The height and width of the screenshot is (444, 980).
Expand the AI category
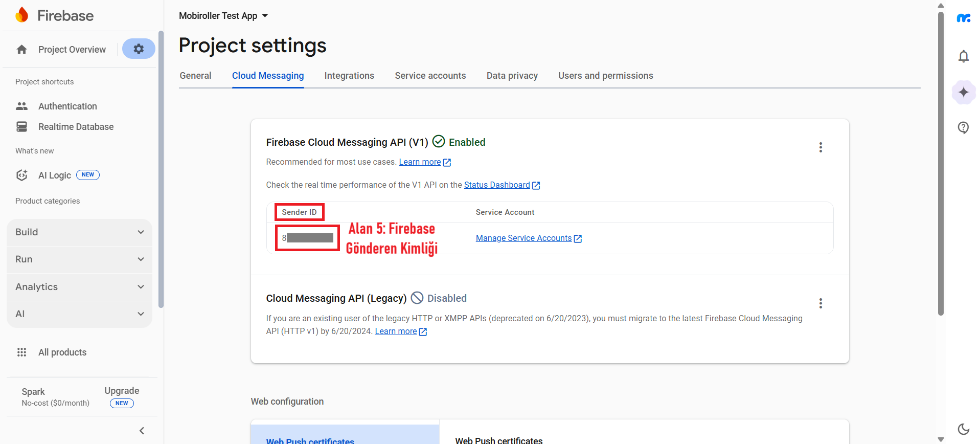pyautogui.click(x=80, y=314)
